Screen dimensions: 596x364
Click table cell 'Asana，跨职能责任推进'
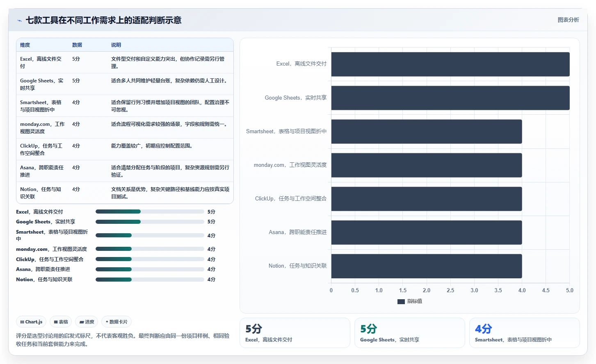(42, 171)
